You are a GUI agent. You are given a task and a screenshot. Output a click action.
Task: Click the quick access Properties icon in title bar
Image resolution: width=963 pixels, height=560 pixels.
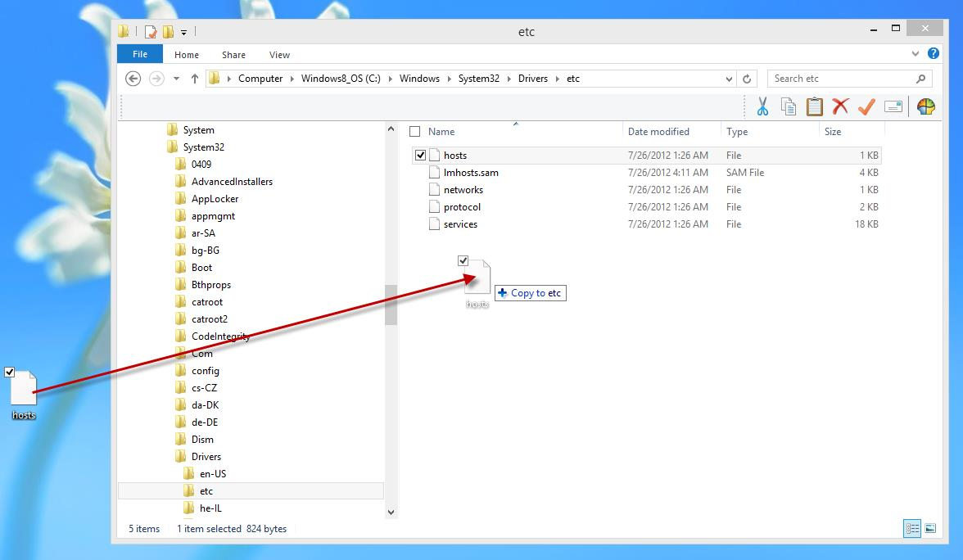151,31
